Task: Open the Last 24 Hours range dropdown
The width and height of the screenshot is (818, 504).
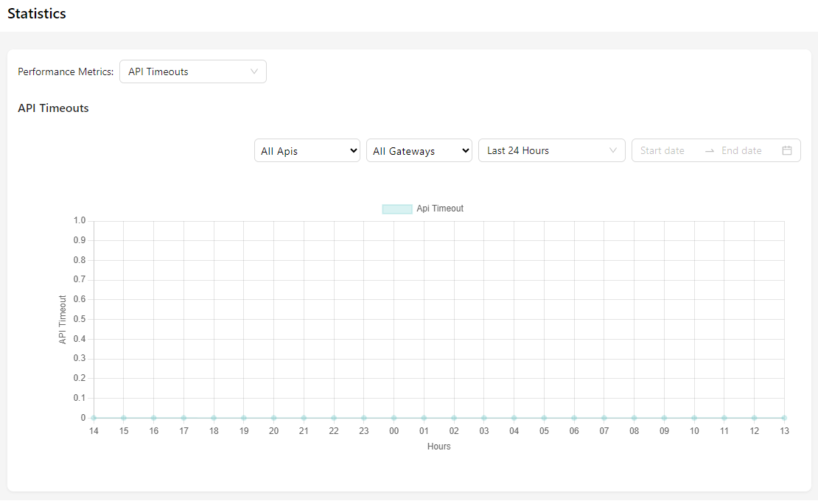Action: 551,150
